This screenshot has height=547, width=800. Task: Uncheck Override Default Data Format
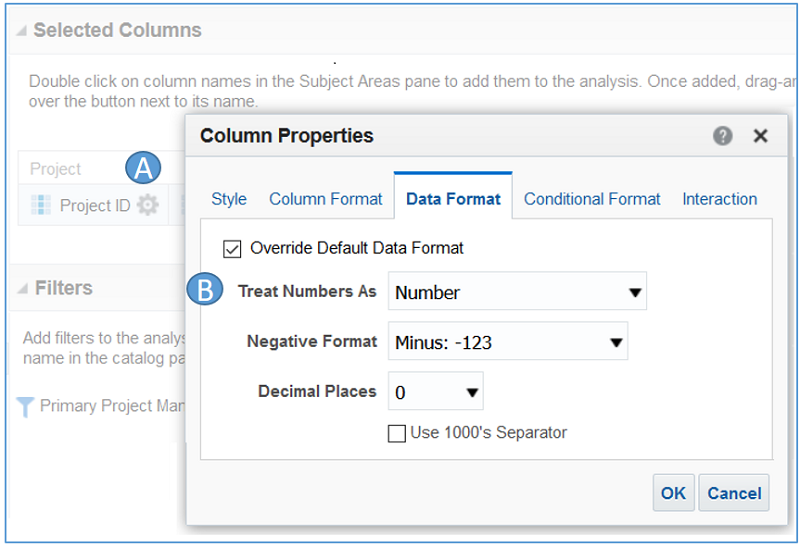tap(232, 247)
